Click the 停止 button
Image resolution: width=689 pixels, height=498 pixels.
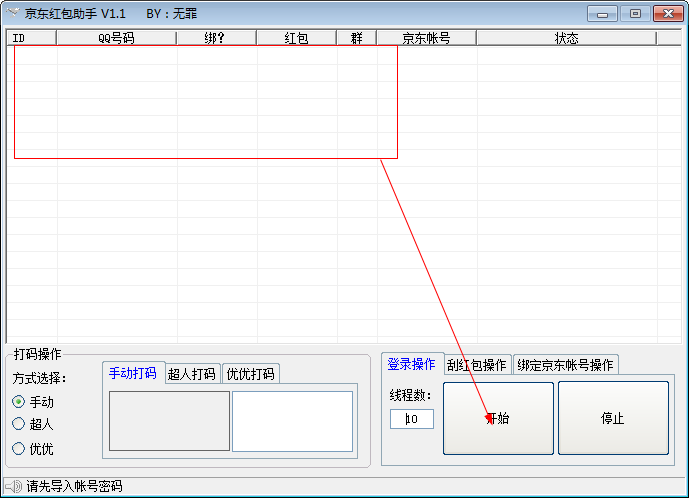[613, 418]
